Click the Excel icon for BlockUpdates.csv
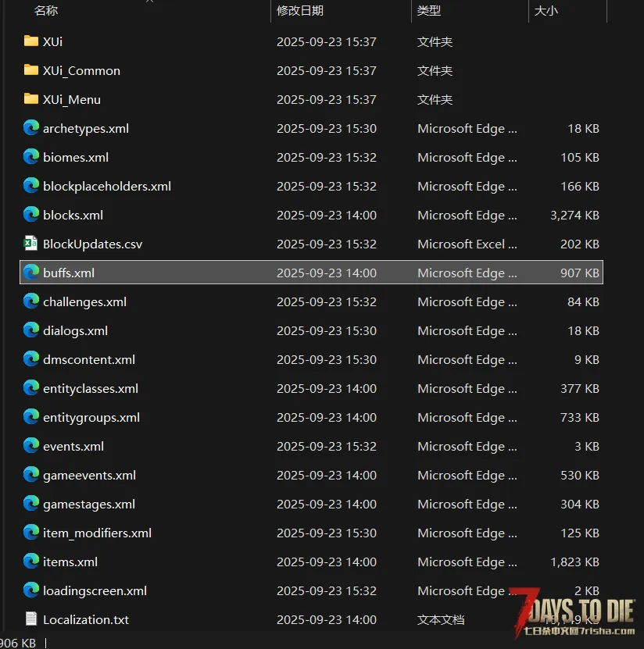 31,244
